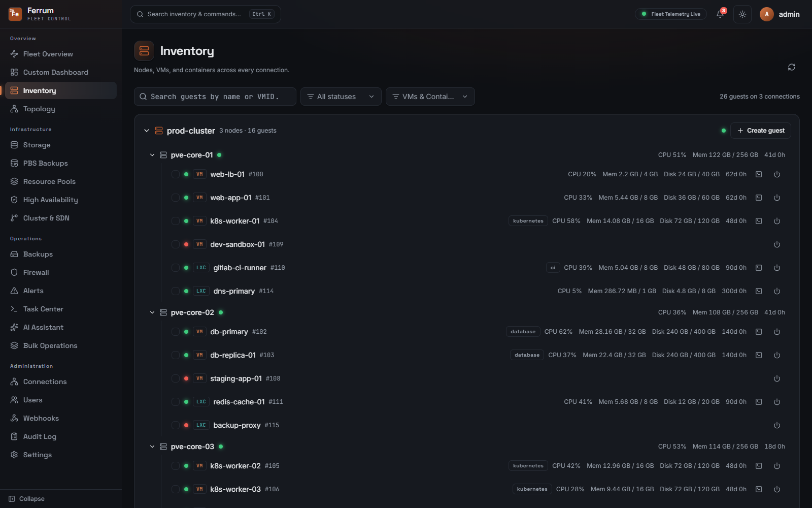Collapse the pve-core-02 node
Image resolution: width=812 pixels, height=508 pixels.
[x=152, y=312]
